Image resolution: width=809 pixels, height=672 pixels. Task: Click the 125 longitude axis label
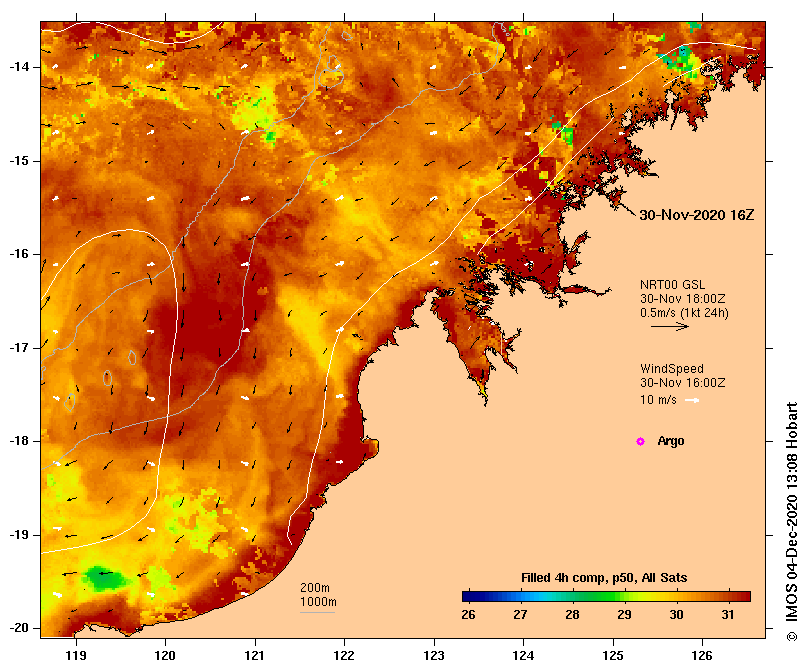[x=613, y=656]
